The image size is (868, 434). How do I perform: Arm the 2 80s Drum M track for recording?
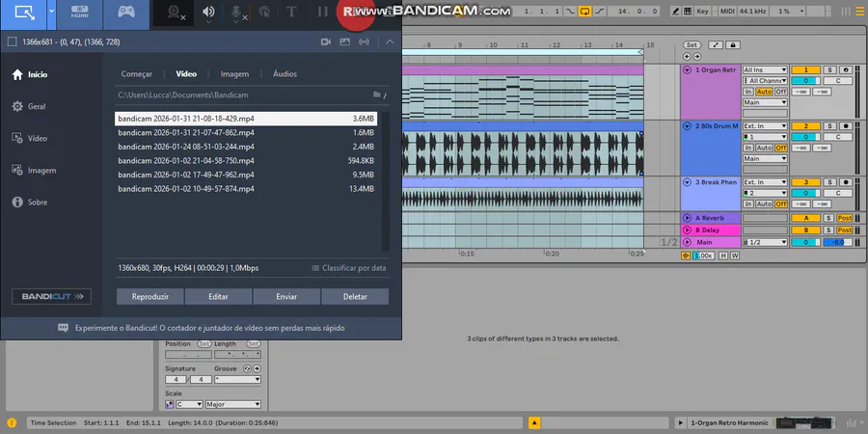click(845, 126)
